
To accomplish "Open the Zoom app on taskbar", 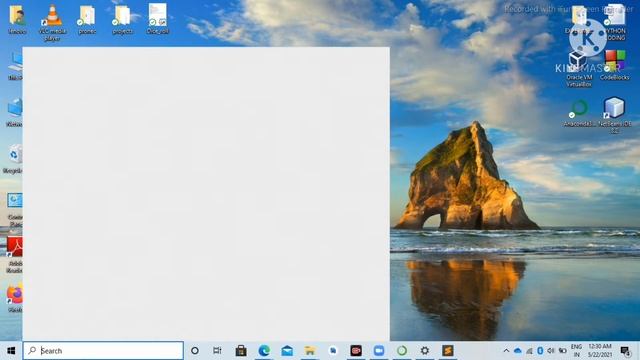I will [x=379, y=351].
